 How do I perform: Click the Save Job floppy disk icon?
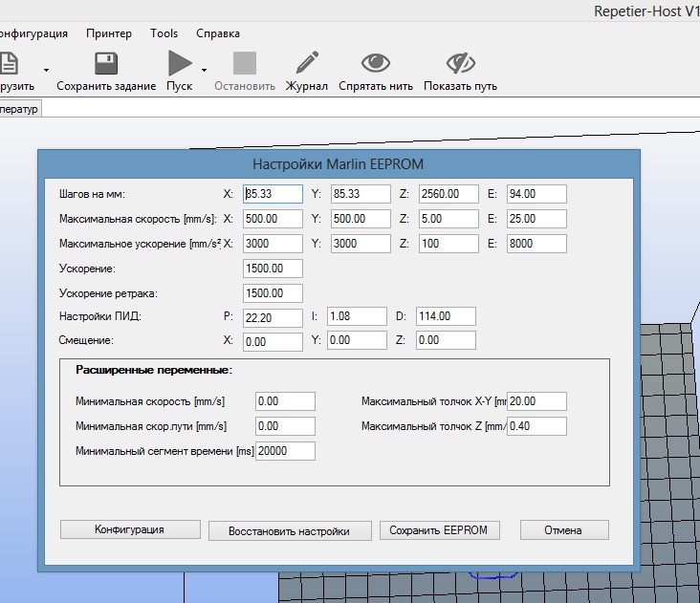pos(105,64)
